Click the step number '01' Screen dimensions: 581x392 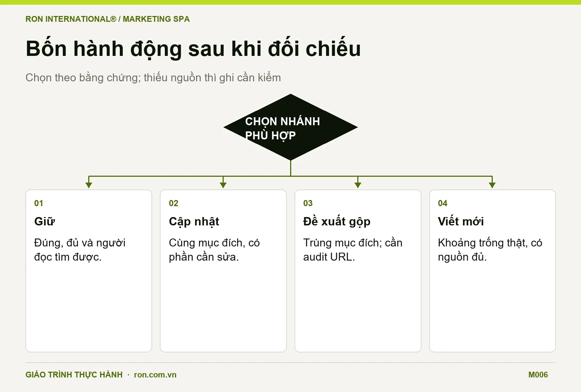point(39,203)
